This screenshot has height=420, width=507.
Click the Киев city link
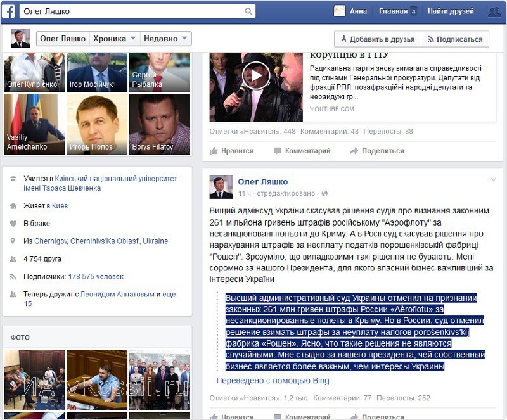coord(60,206)
